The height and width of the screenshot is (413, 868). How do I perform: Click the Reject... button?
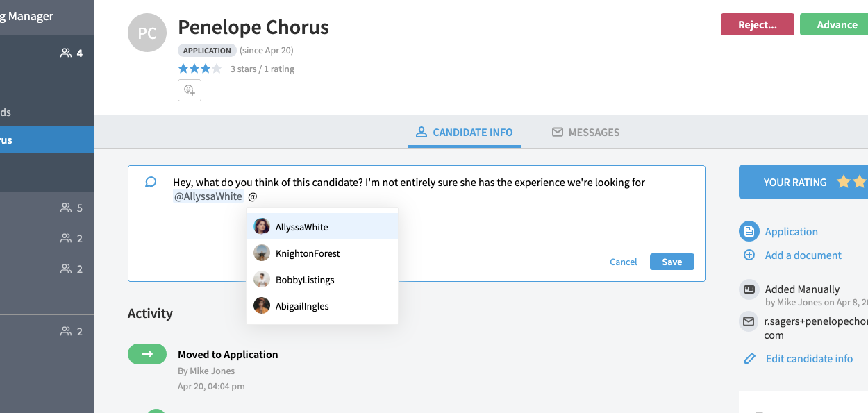pos(758,24)
